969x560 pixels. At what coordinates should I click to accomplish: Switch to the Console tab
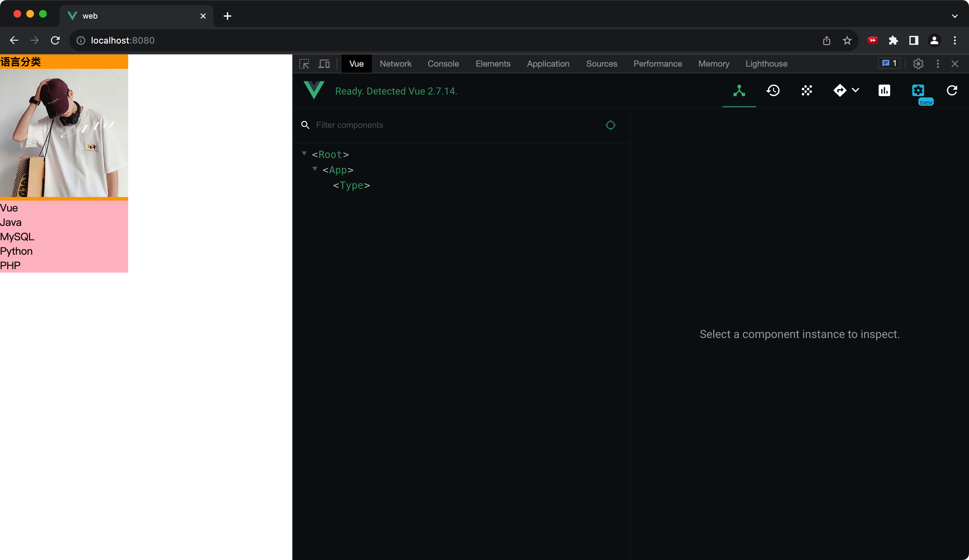coord(443,64)
